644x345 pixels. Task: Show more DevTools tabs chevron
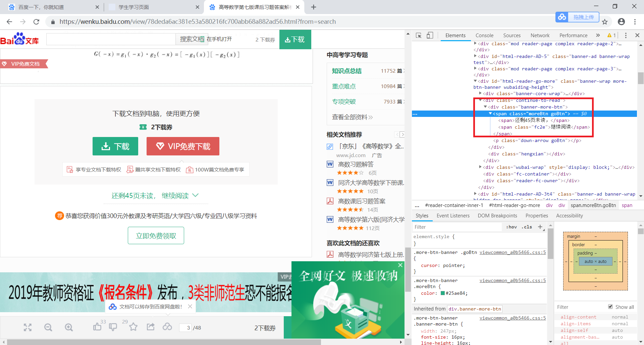tap(598, 35)
